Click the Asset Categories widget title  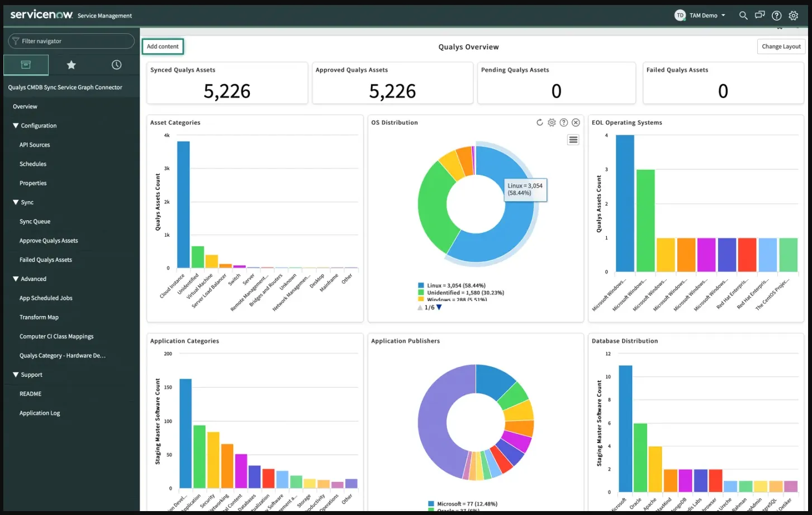175,122
